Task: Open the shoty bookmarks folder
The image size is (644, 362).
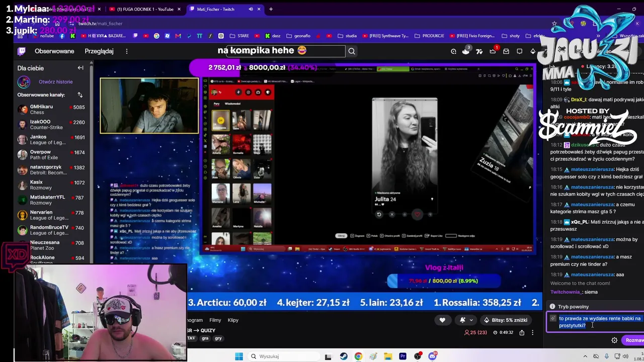Action: point(510,36)
